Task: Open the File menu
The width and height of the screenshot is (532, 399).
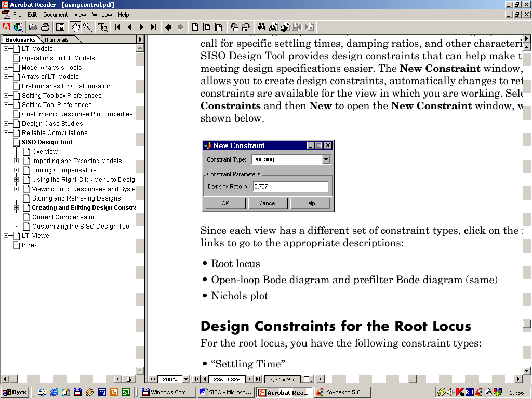Action: (x=17, y=15)
